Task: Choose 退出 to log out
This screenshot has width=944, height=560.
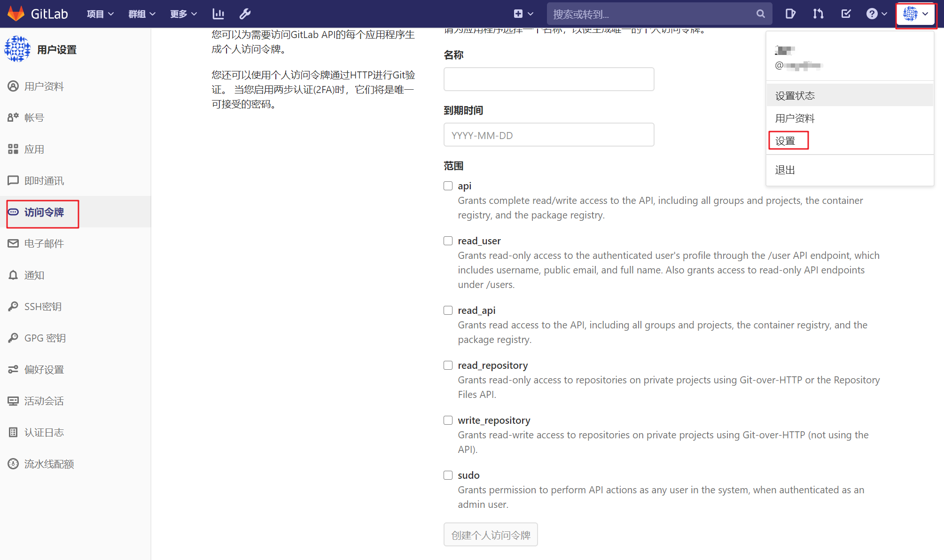Action: pyautogui.click(x=784, y=170)
